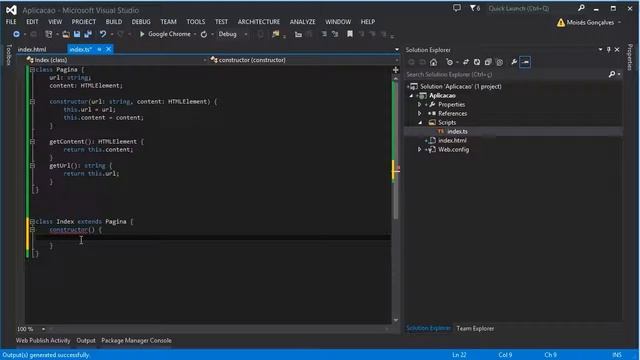Select index.html in Solution Explorer tree
The image size is (640, 360).
(x=452, y=140)
